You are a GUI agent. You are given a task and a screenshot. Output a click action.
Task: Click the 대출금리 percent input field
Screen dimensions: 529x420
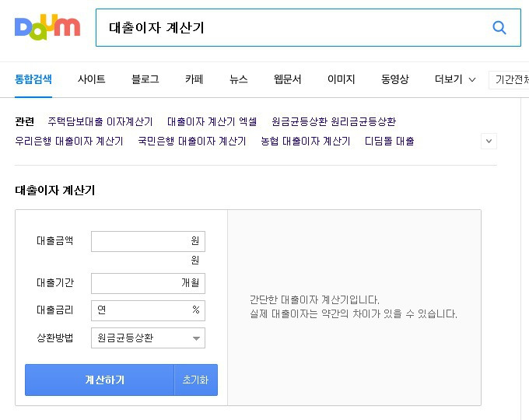(x=148, y=310)
